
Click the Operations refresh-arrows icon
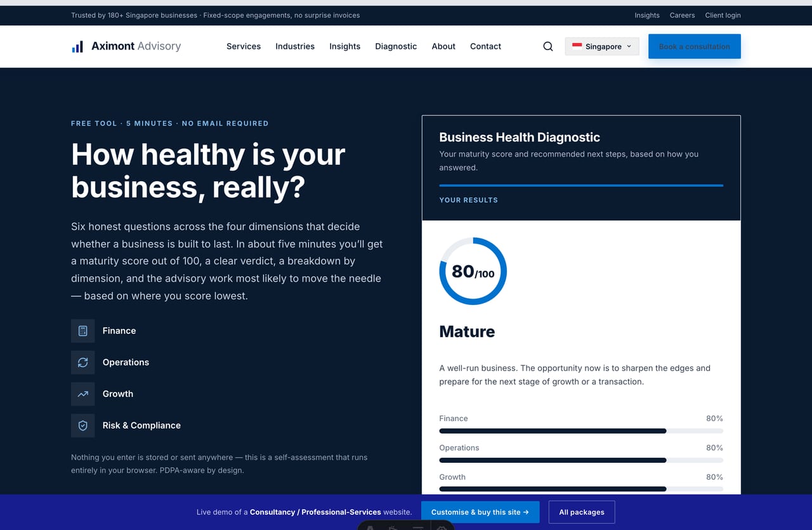(82, 363)
